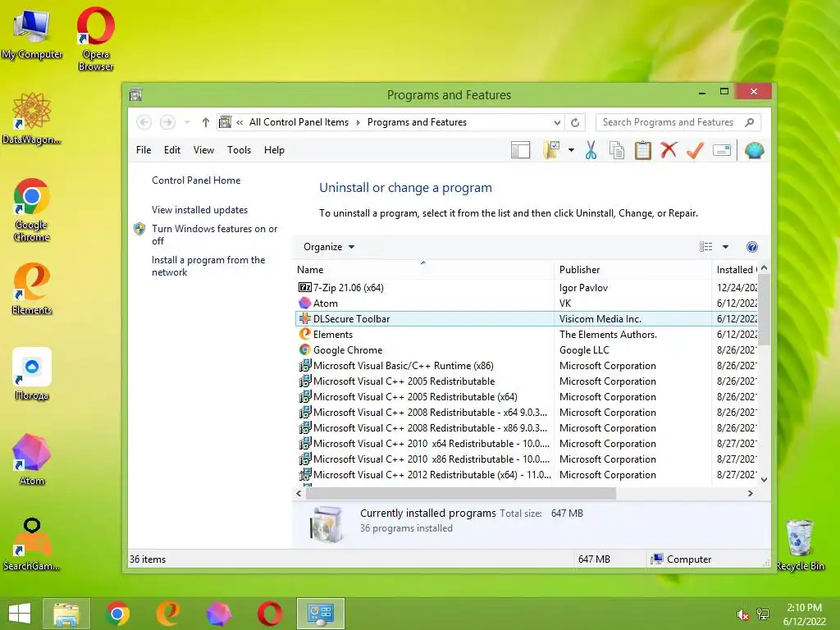
Task: Click the pane layout toolbar icon
Action: [x=520, y=151]
